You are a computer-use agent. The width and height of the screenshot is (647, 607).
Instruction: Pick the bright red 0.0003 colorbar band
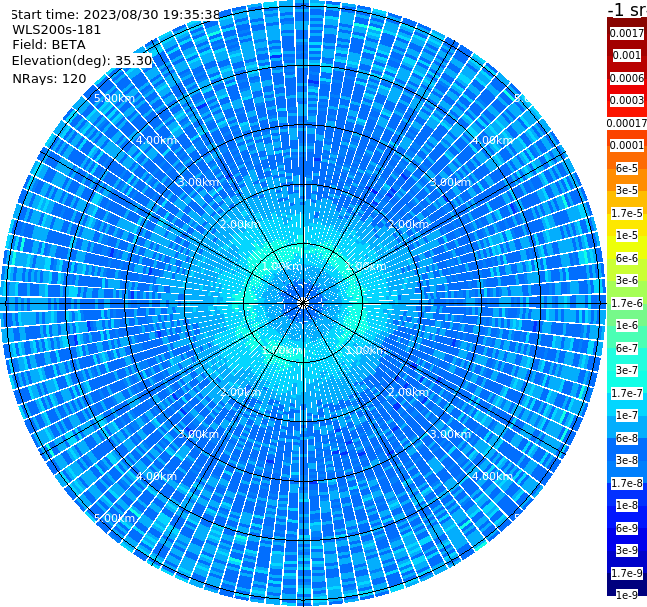tap(627, 100)
